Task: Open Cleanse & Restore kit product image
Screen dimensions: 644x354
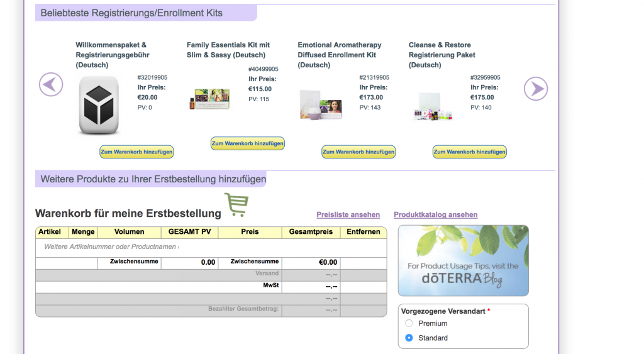Action: (432, 106)
